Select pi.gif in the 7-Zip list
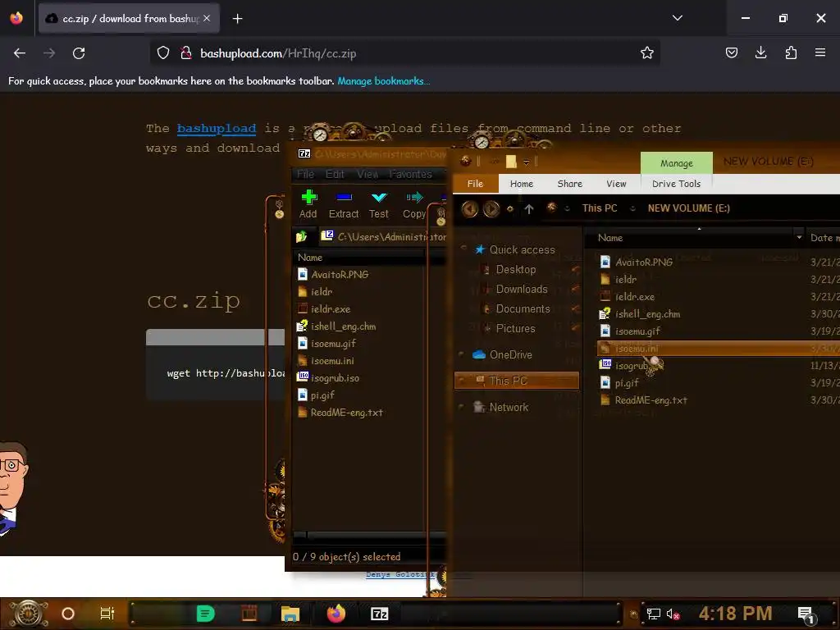The image size is (840, 630). point(316,395)
